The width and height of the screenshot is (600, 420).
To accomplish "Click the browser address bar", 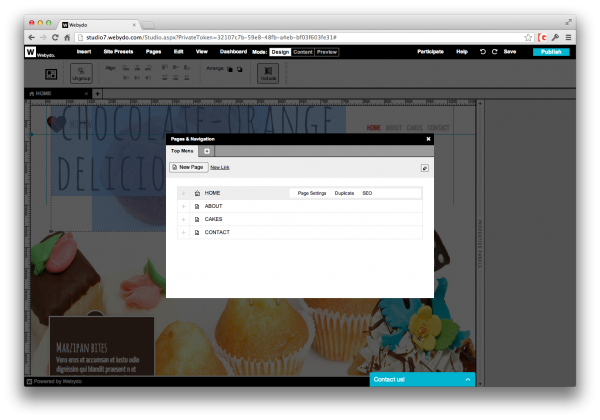I will click(x=304, y=37).
